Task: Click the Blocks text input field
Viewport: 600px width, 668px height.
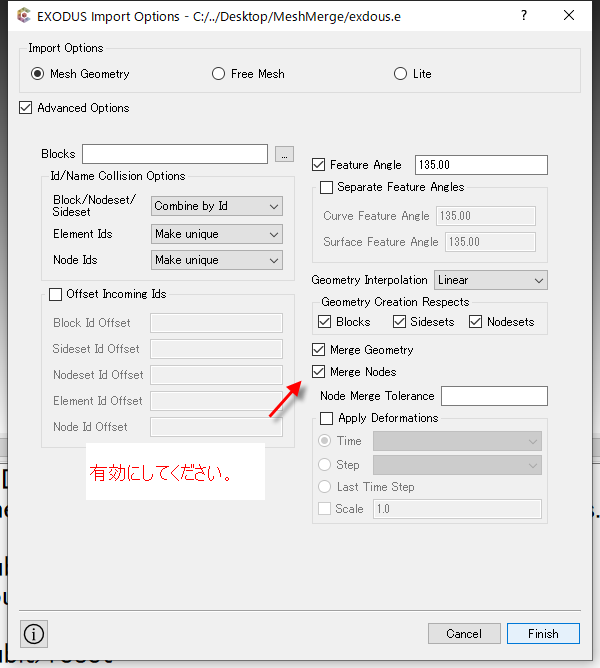Action: [x=175, y=154]
